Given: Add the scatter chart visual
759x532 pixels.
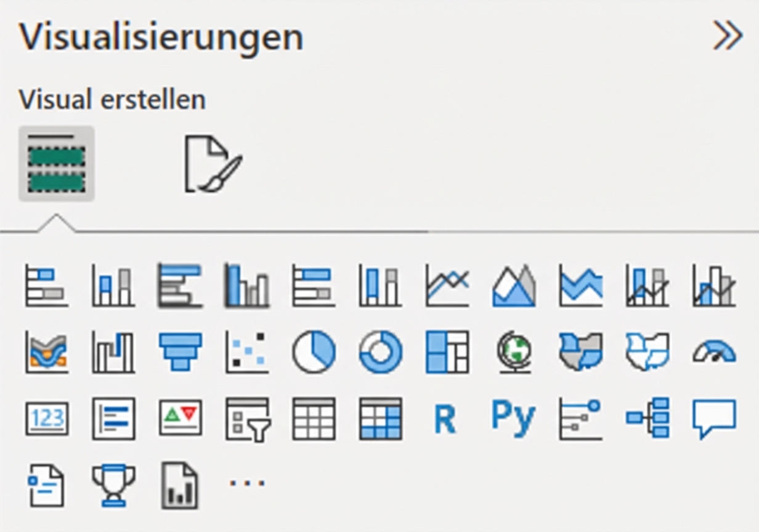Looking at the screenshot, I should pos(246,353).
